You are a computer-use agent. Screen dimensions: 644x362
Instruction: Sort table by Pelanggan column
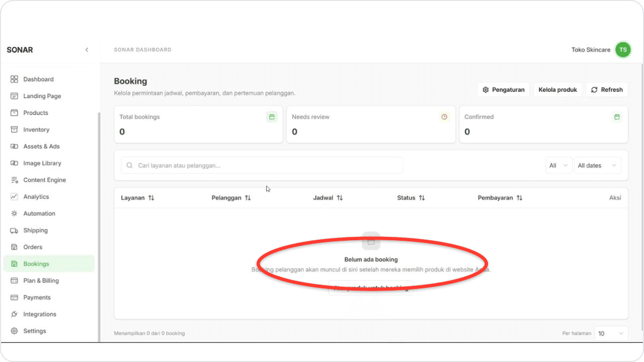231,198
